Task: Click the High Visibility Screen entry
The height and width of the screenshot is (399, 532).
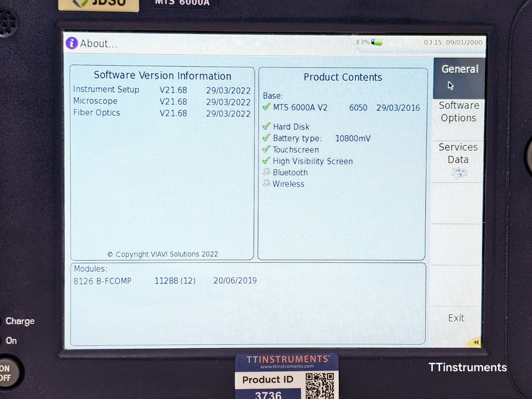Action: (x=313, y=161)
